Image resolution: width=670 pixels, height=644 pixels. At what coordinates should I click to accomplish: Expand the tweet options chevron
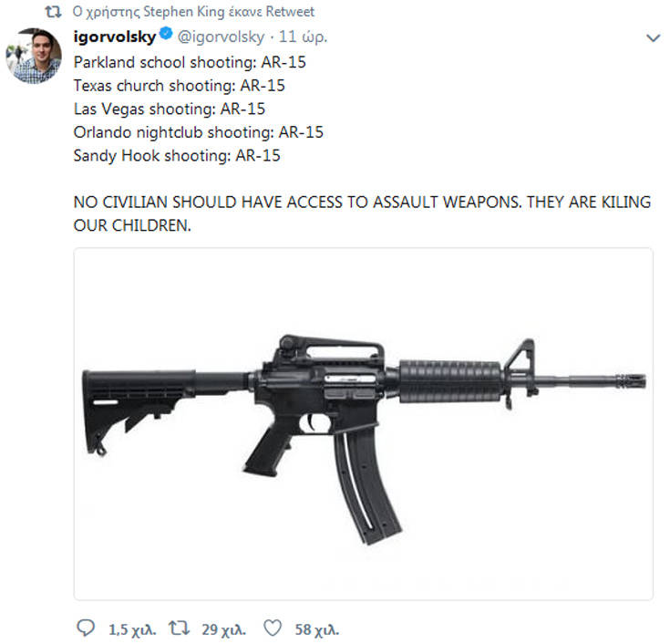tap(652, 38)
